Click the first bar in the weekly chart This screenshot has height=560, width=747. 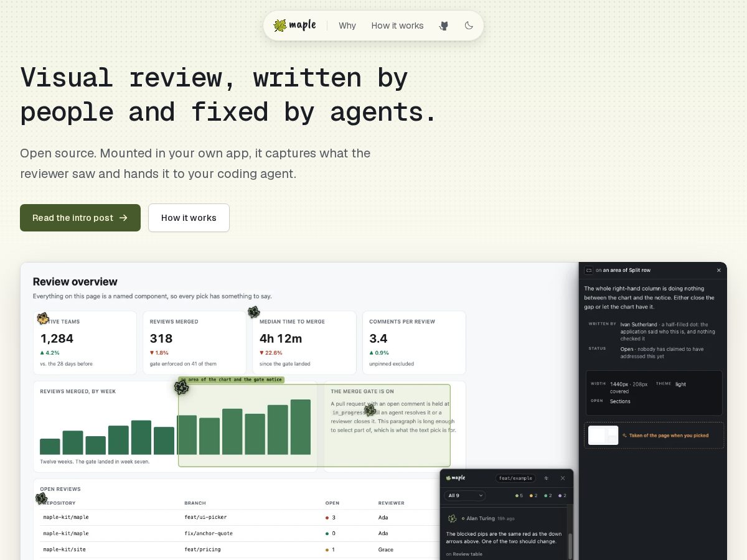click(x=50, y=447)
